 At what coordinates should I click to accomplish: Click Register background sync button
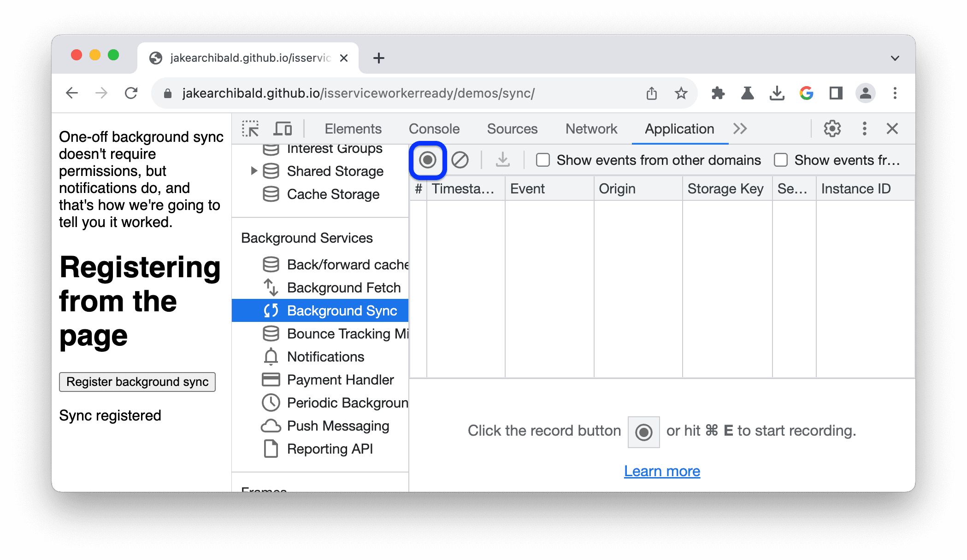[x=137, y=381]
